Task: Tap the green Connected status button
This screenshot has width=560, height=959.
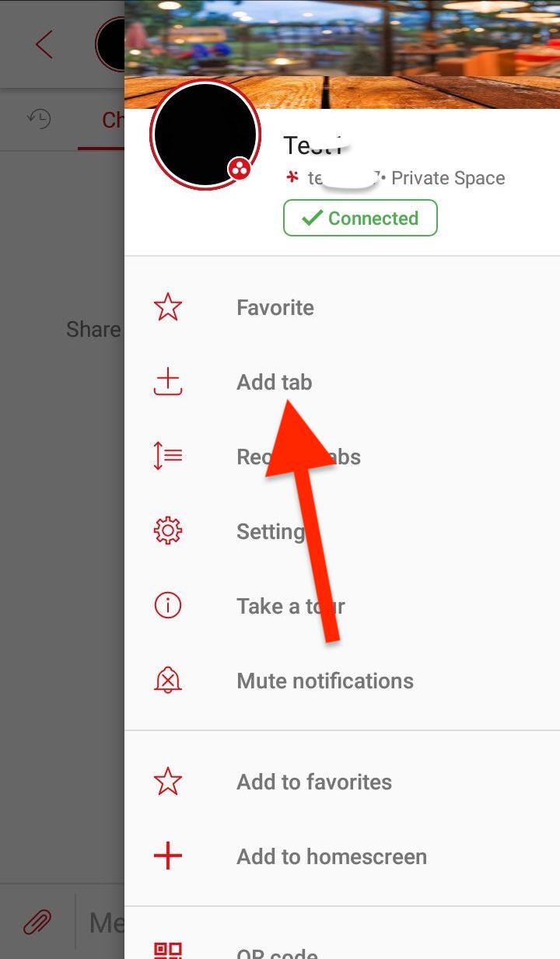Action: 360,218
